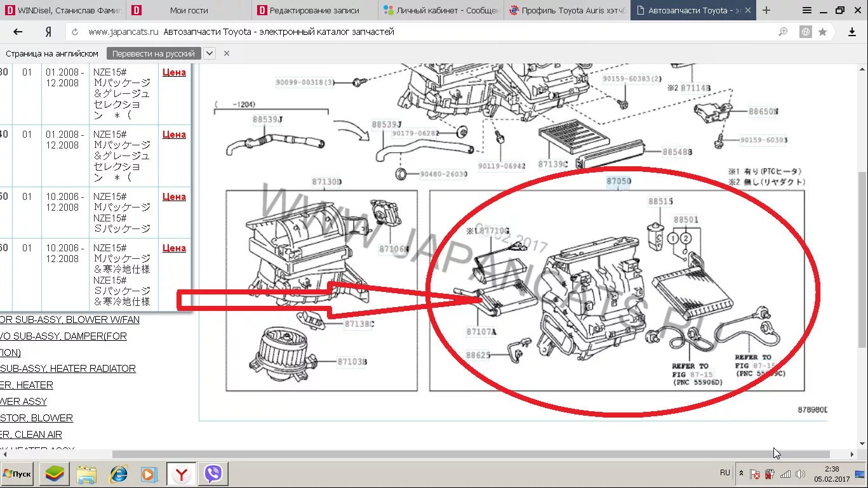Open SUB-ASSY, HEATER RADIATOR link

[x=68, y=369]
